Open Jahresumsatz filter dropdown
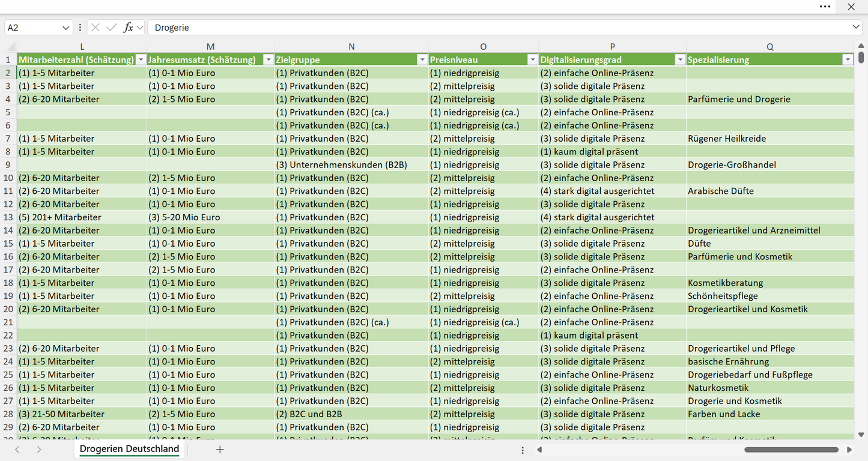 [269, 60]
